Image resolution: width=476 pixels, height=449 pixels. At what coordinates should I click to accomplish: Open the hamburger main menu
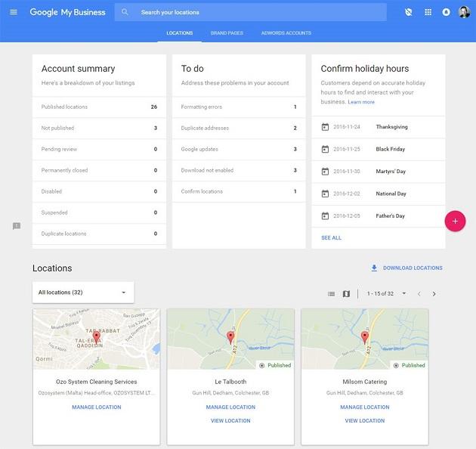(14, 12)
